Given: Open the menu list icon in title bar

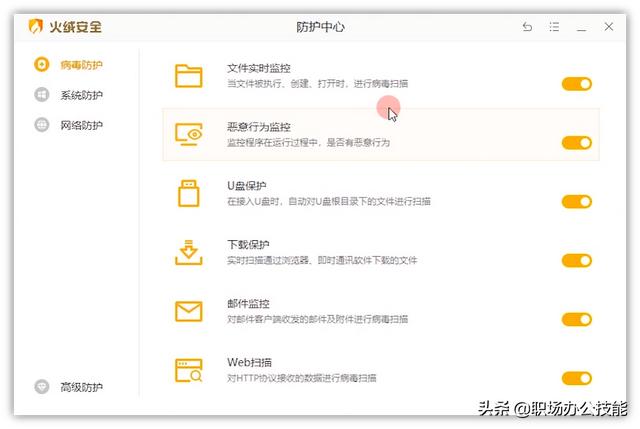Looking at the screenshot, I should click(554, 27).
